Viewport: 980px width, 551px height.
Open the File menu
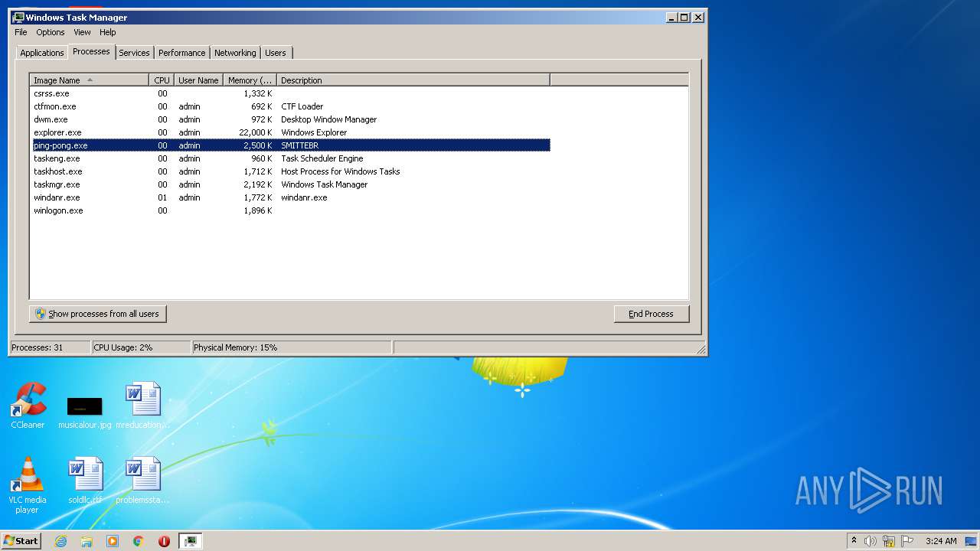point(21,32)
